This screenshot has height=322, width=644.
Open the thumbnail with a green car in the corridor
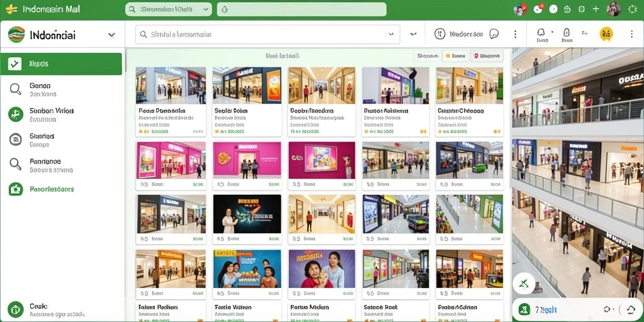coord(469,160)
